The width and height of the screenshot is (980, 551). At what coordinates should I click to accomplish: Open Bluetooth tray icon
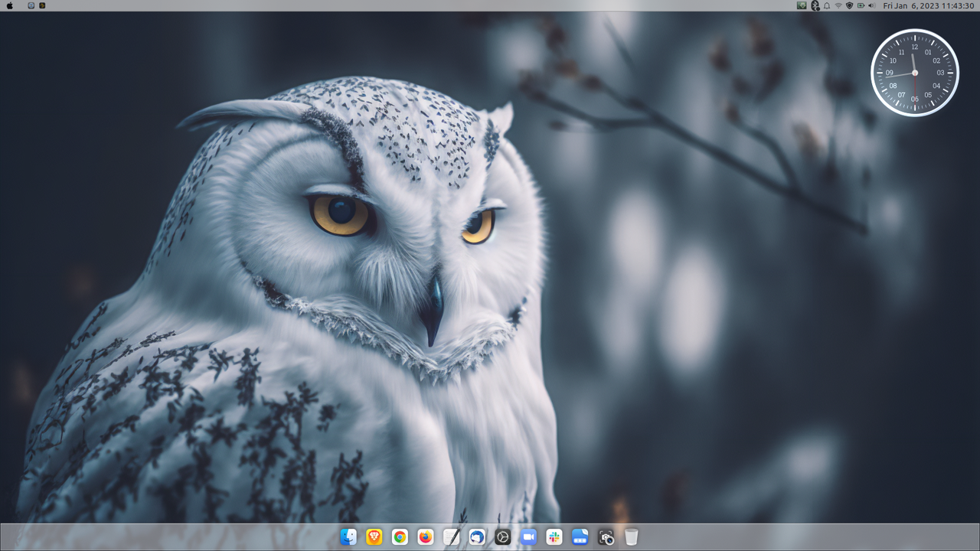pos(815,5)
